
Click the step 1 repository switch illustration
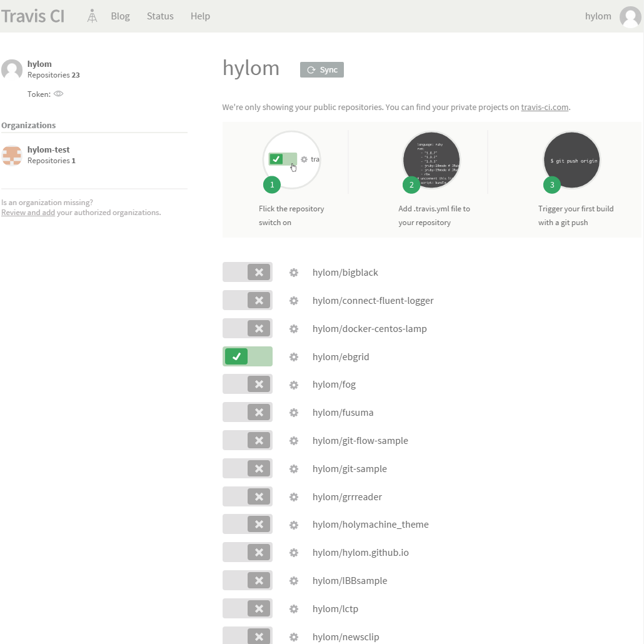tap(291, 160)
